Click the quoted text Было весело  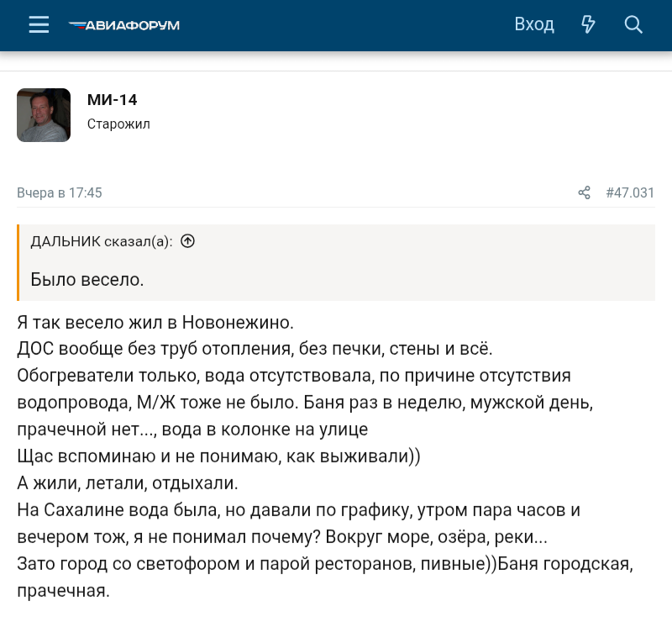point(87,280)
